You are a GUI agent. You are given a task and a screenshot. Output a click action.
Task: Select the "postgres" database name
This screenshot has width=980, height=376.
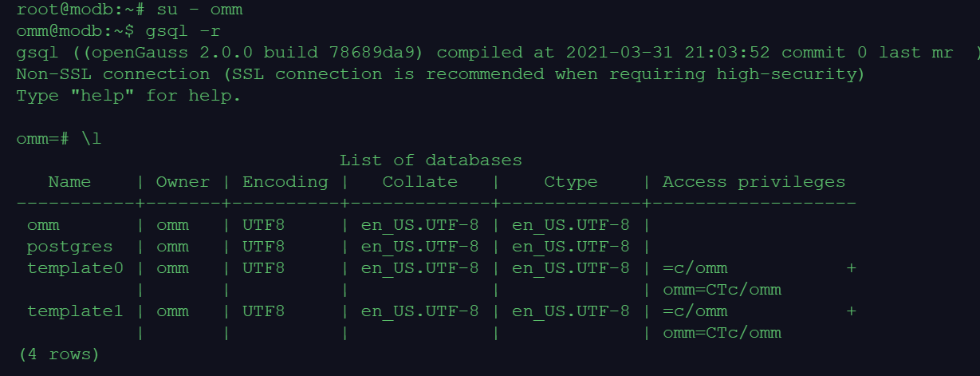click(69, 247)
